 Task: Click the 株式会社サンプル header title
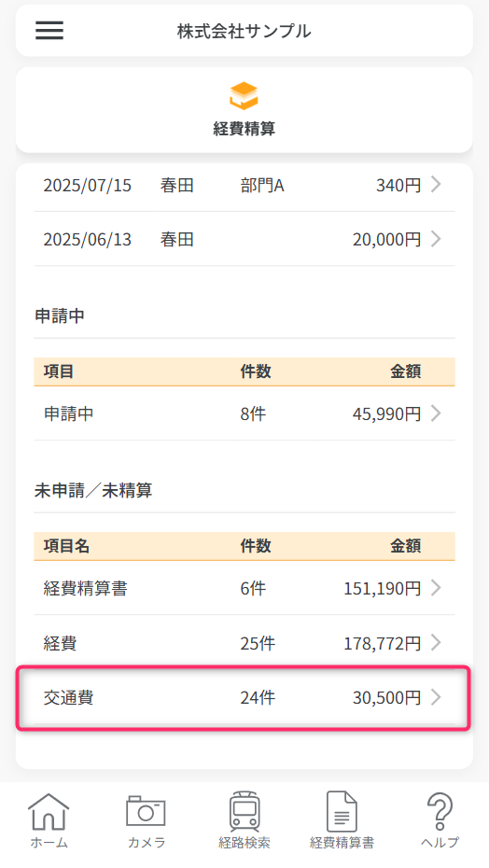[244, 31]
